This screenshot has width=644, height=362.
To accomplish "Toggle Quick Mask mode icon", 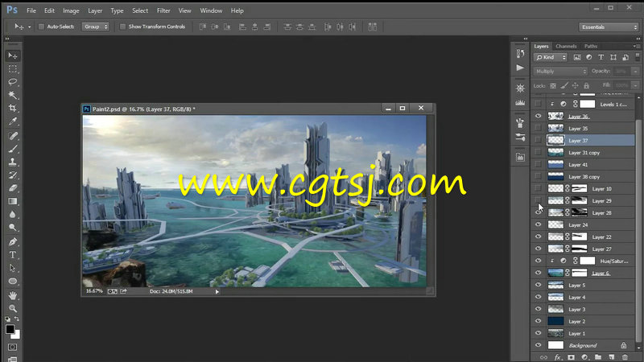I will [x=13, y=348].
